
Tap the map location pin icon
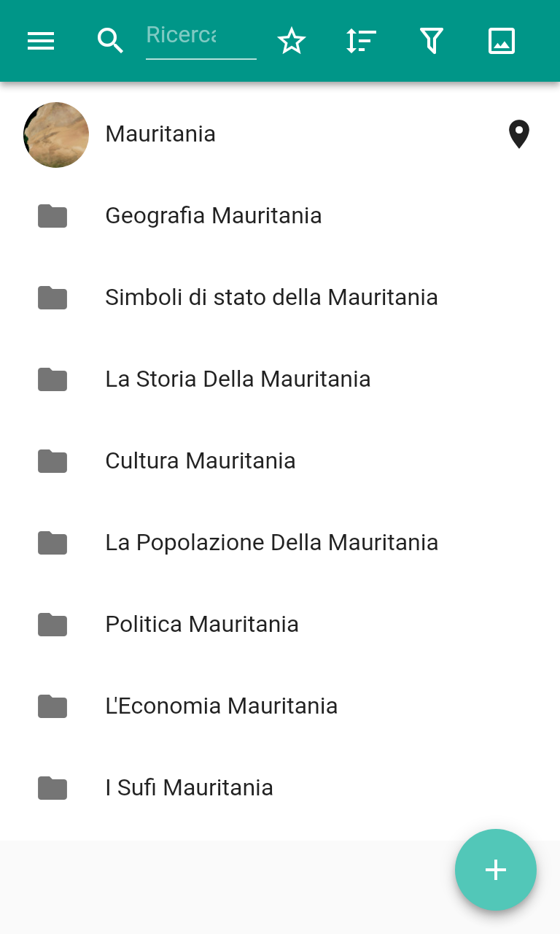[518, 134]
